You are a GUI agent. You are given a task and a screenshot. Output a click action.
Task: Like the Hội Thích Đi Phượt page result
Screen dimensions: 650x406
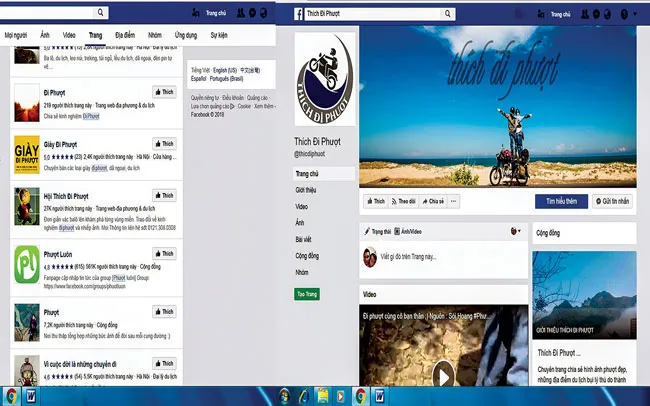[165, 195]
